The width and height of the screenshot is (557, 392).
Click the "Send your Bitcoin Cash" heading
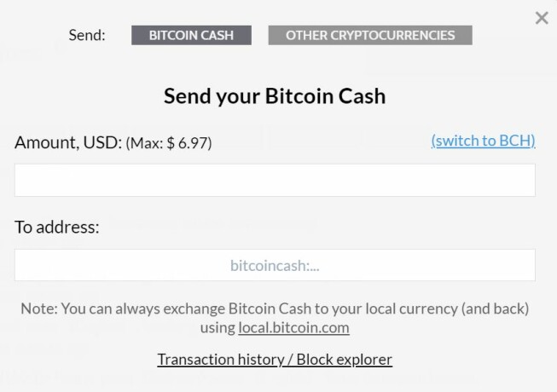click(x=275, y=95)
